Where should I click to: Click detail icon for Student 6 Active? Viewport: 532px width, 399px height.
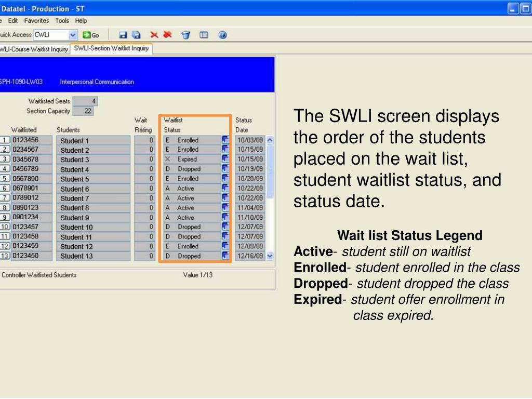[225, 188]
